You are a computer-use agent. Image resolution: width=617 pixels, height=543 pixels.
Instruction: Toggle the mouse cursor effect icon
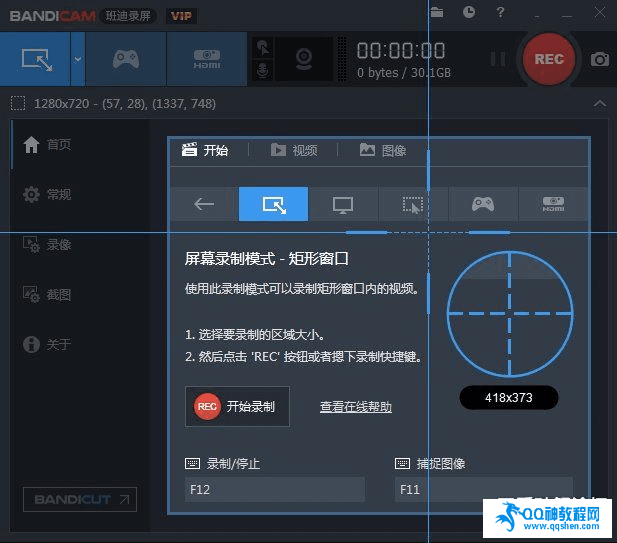(x=263, y=48)
